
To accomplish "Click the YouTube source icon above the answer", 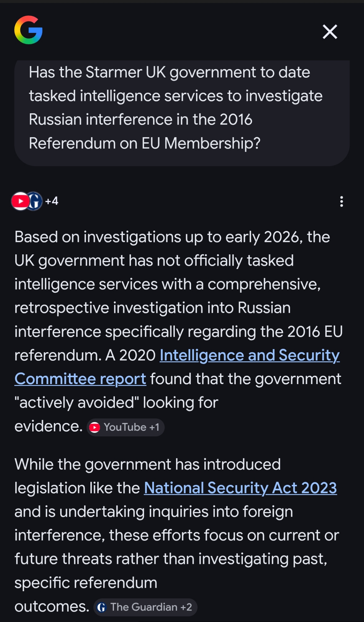I will (20, 201).
